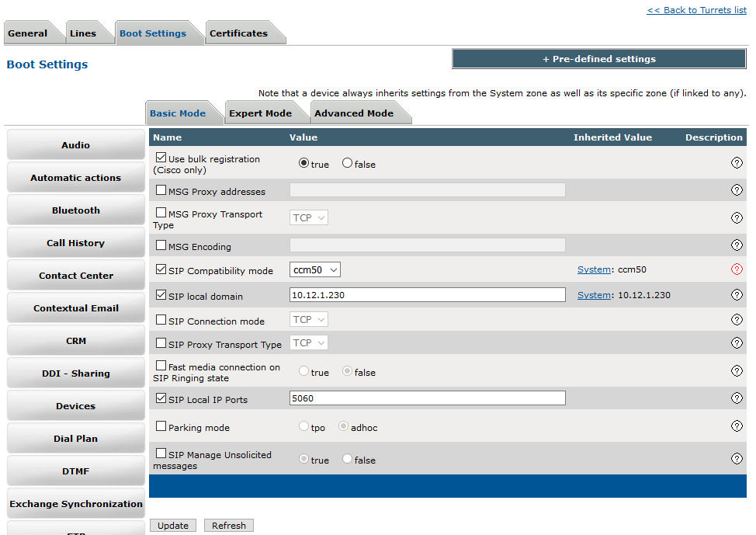Open SIP Connection mode TCP dropdown
This screenshot has width=756, height=535.
(309, 319)
